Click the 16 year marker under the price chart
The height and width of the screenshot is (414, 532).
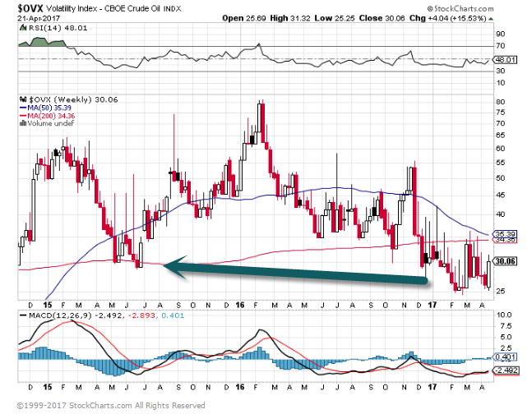point(240,305)
